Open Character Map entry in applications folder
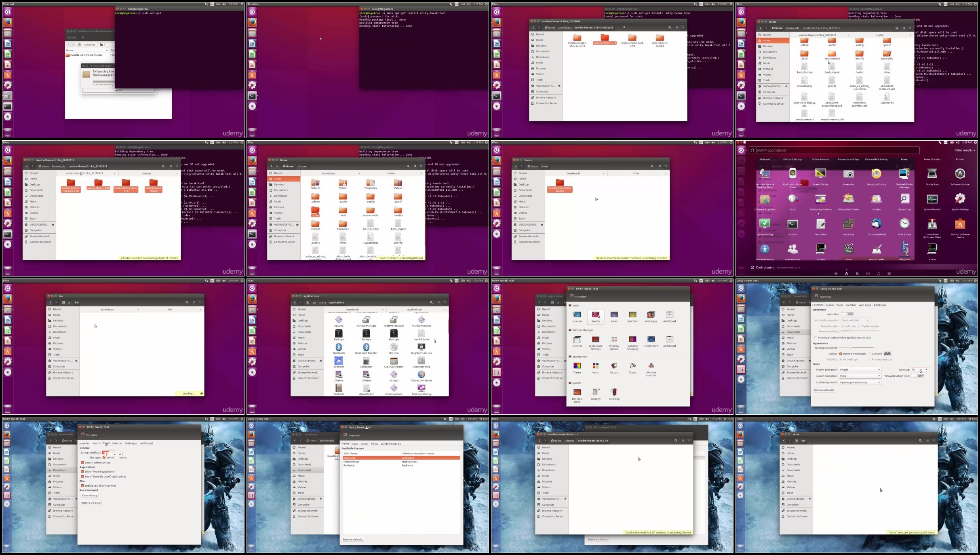The image size is (980, 555). coord(421,363)
